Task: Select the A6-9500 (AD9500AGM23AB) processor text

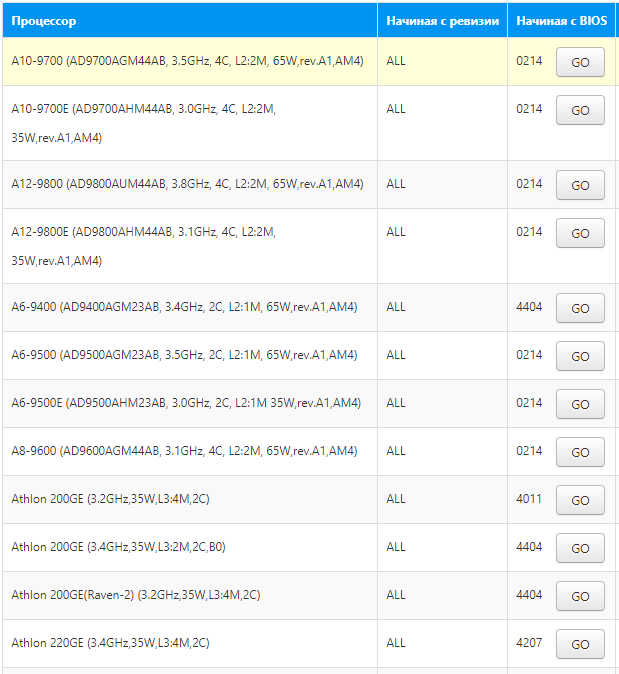Action: (184, 355)
